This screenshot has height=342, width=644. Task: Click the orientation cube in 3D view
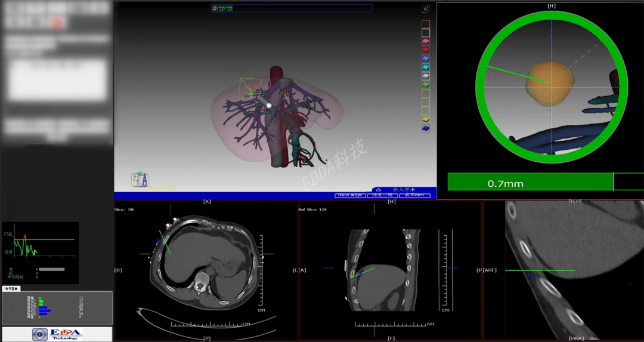[x=140, y=180]
